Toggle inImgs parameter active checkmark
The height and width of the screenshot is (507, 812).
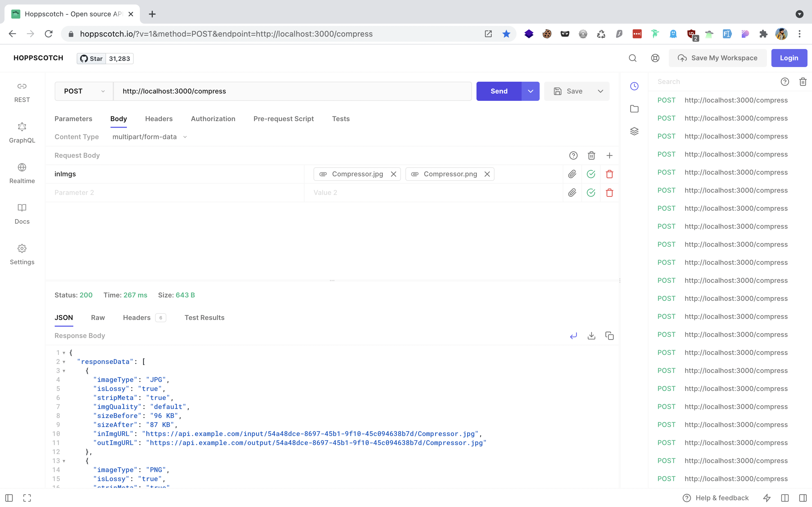coord(591,174)
